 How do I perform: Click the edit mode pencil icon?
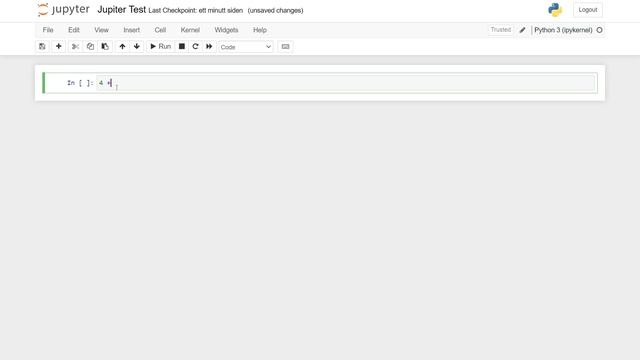click(x=522, y=30)
